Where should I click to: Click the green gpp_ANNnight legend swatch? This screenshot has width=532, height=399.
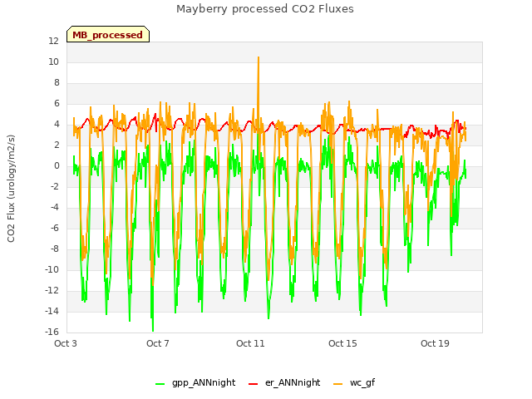point(160,384)
